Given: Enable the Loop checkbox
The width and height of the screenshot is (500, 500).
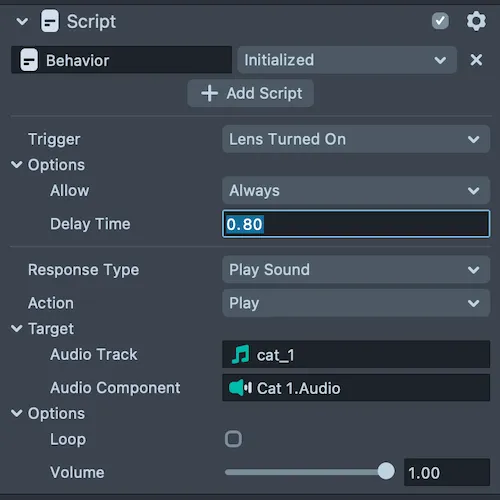Looking at the screenshot, I should [x=233, y=439].
